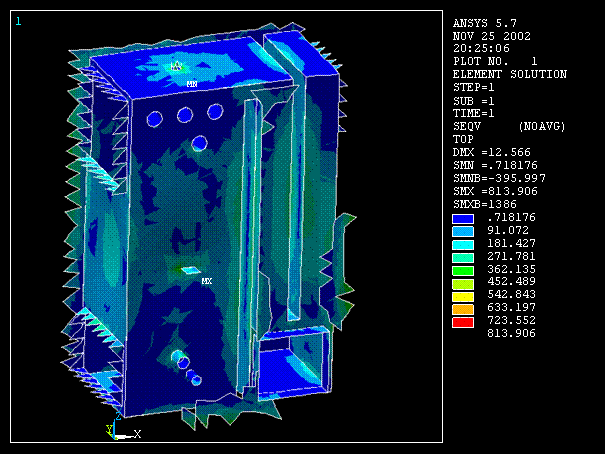Click the green 362.135 legend swatch
The image size is (605, 454).
coord(463,271)
